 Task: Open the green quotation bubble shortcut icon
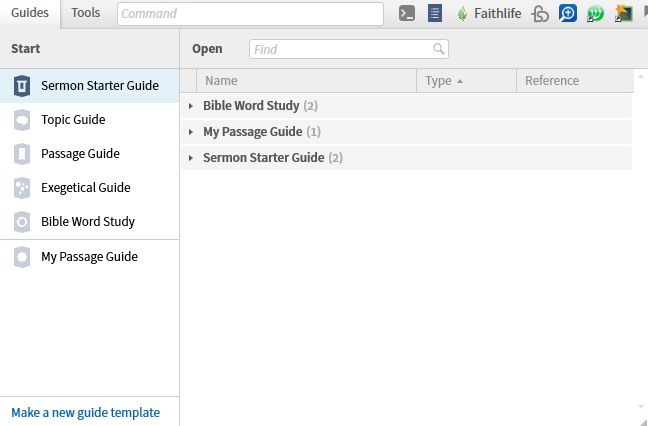point(595,14)
